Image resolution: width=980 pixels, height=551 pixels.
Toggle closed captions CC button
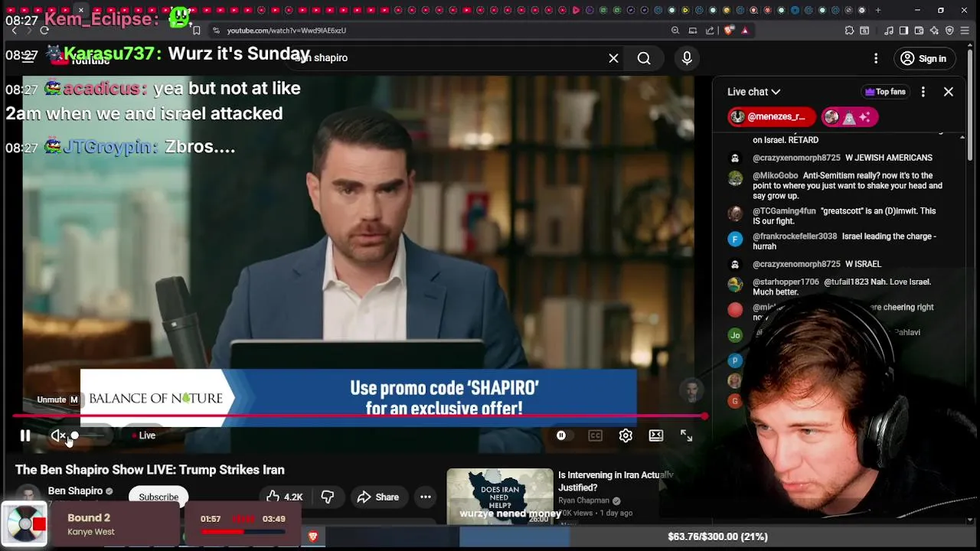[595, 435]
